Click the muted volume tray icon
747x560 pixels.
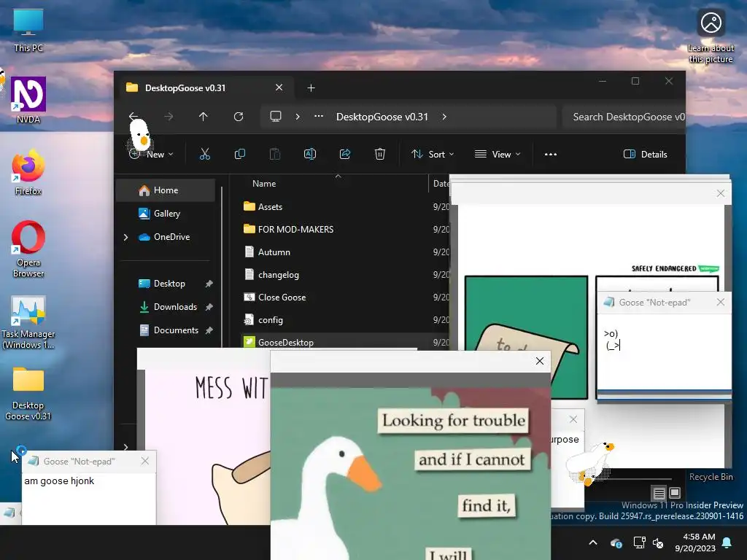point(659,542)
